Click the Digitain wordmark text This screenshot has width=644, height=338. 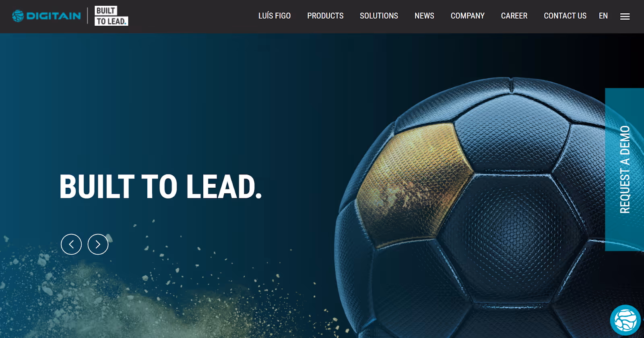[54, 16]
